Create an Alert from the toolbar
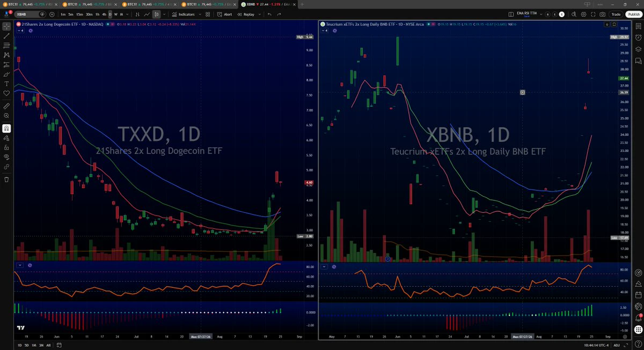 [x=225, y=14]
